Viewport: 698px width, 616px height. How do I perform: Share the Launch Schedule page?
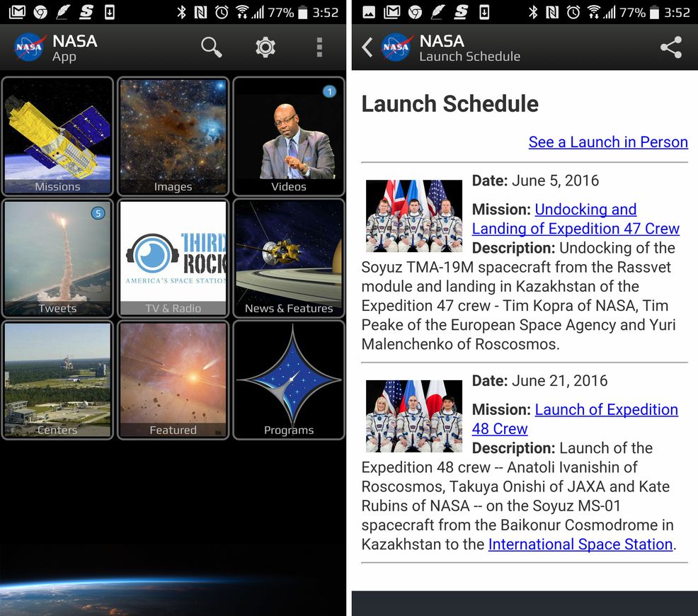pos(671,47)
